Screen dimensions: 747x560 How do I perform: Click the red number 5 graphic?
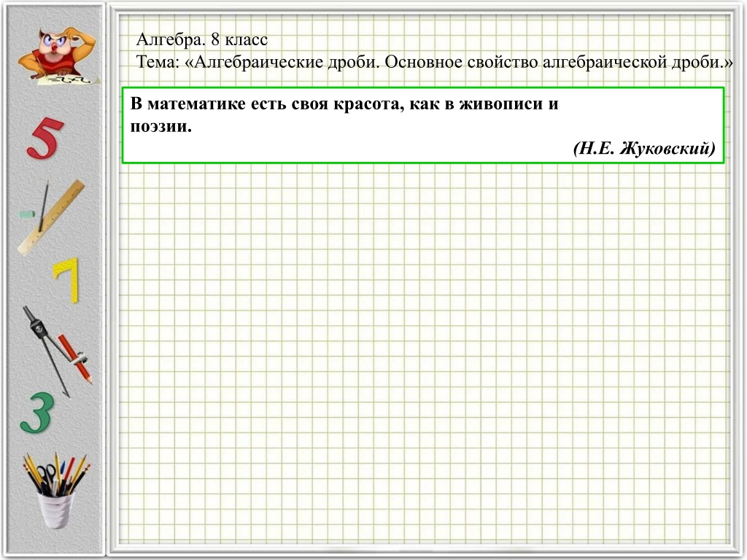[x=44, y=138]
